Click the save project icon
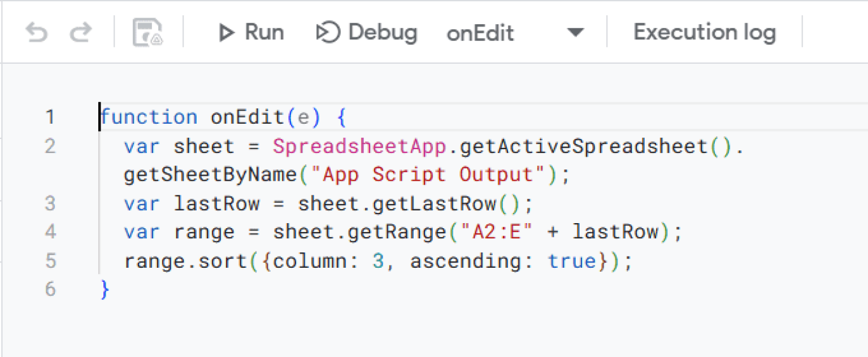868x357 pixels. [x=147, y=33]
